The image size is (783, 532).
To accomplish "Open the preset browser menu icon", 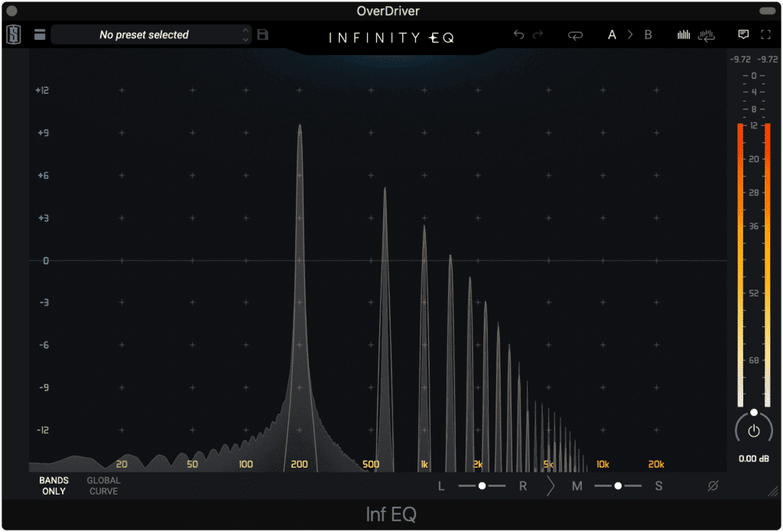I will [x=40, y=34].
